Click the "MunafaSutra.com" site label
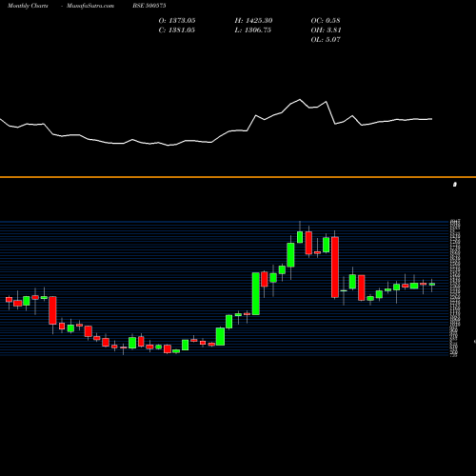Screen dimensions: 476x476 (x=90, y=6)
